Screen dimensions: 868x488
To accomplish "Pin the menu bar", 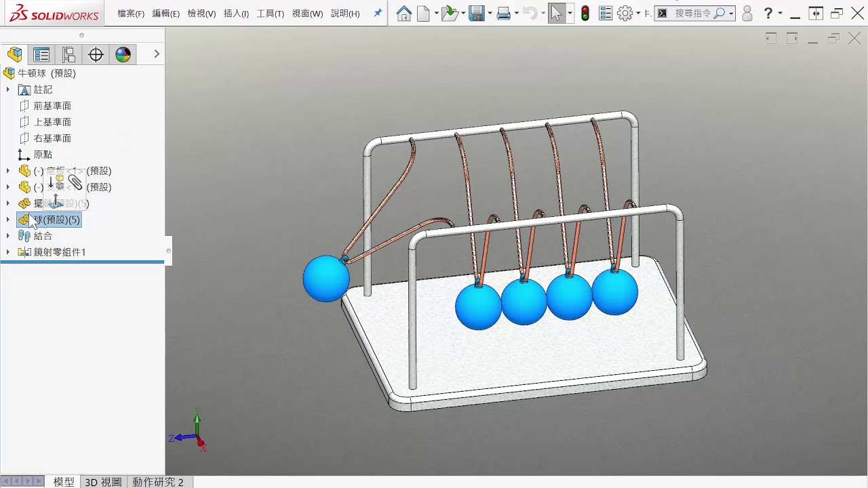I will point(378,14).
